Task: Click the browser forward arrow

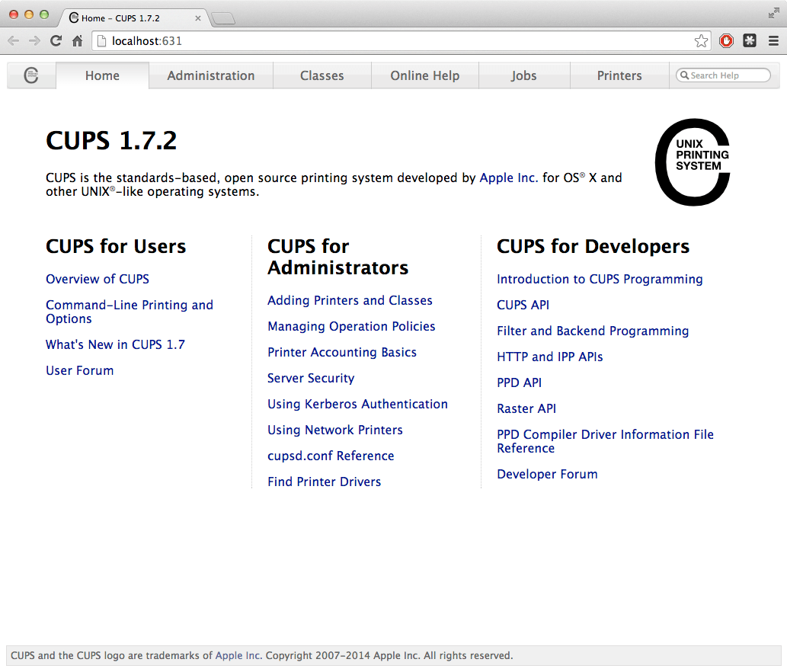Action: 34,40
